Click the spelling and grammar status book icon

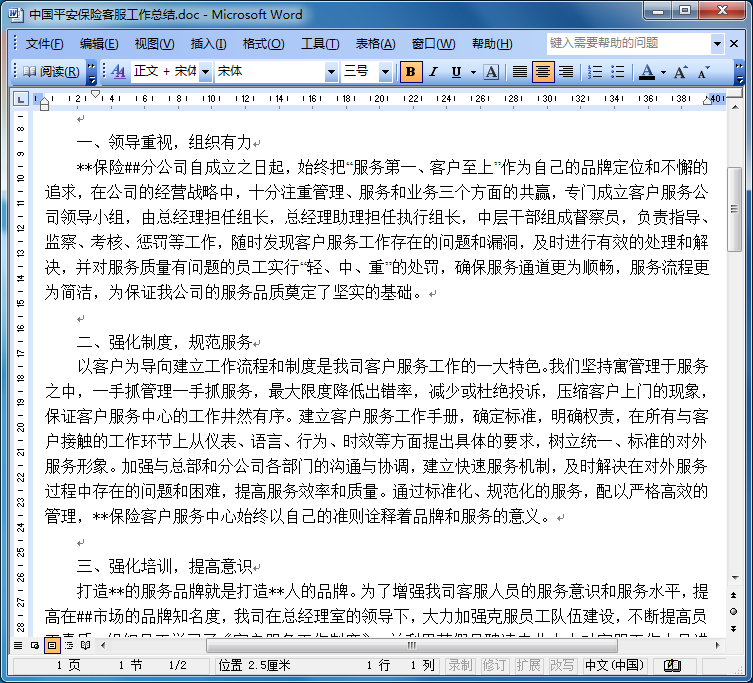(672, 666)
